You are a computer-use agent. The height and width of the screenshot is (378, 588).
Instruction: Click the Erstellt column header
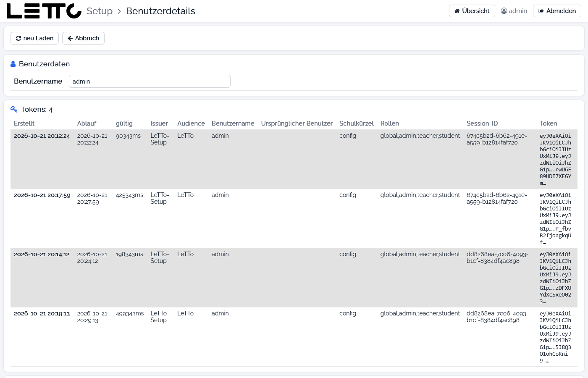[24, 123]
